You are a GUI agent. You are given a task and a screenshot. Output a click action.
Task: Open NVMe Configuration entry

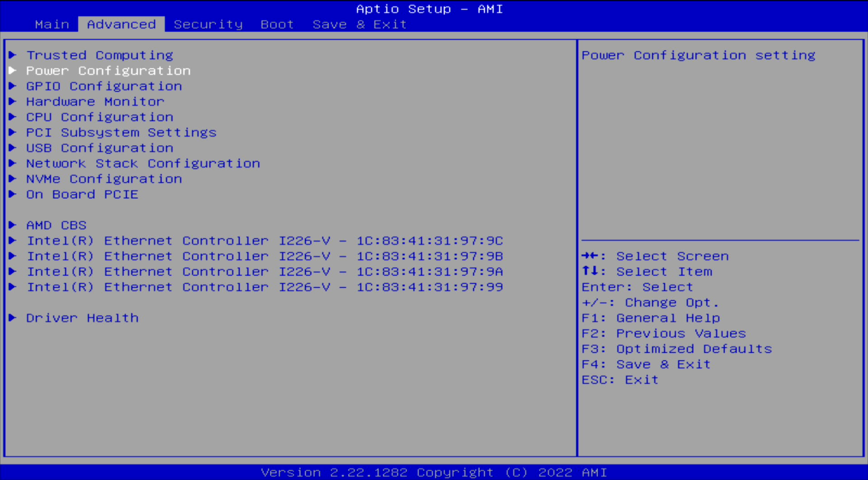tap(104, 179)
